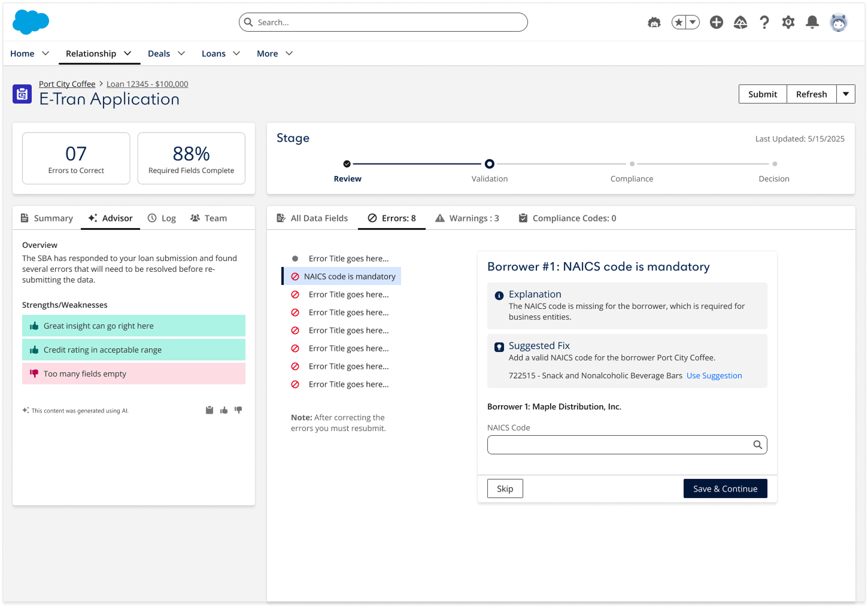Open the Trailhead guidance icon
The height and width of the screenshot is (607, 868).
point(740,22)
